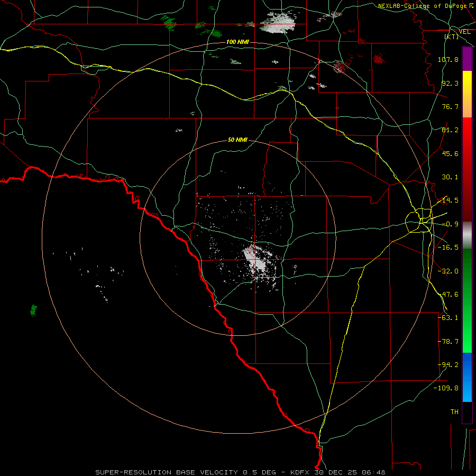Click the 107.8 legend value

tap(448, 59)
